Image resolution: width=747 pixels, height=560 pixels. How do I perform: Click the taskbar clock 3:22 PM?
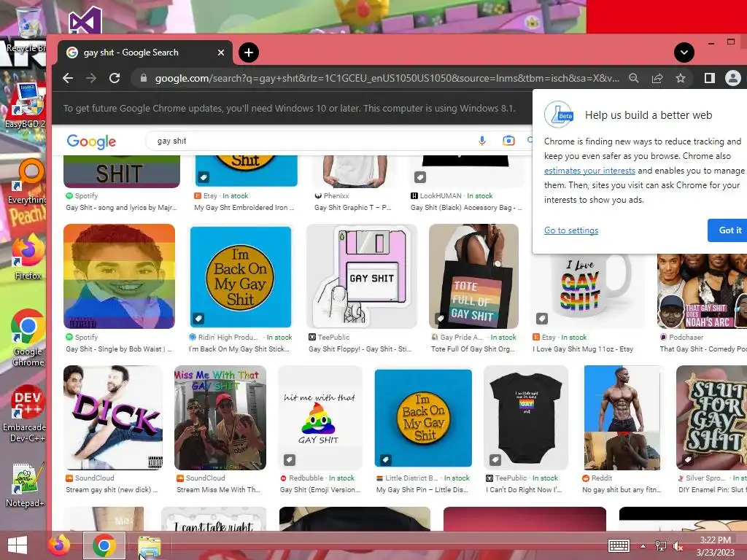tap(716, 546)
